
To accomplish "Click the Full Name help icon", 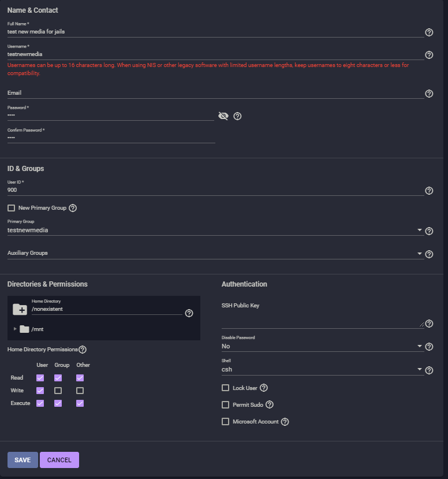I will 429,32.
